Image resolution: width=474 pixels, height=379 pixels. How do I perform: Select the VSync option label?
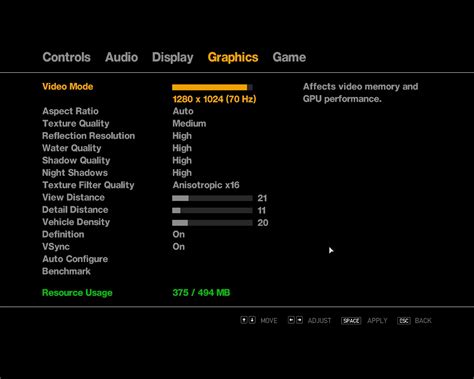pos(56,247)
